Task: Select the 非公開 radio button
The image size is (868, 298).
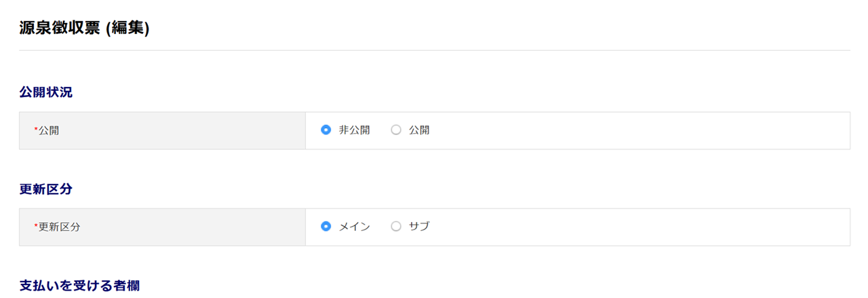Action: click(x=325, y=130)
